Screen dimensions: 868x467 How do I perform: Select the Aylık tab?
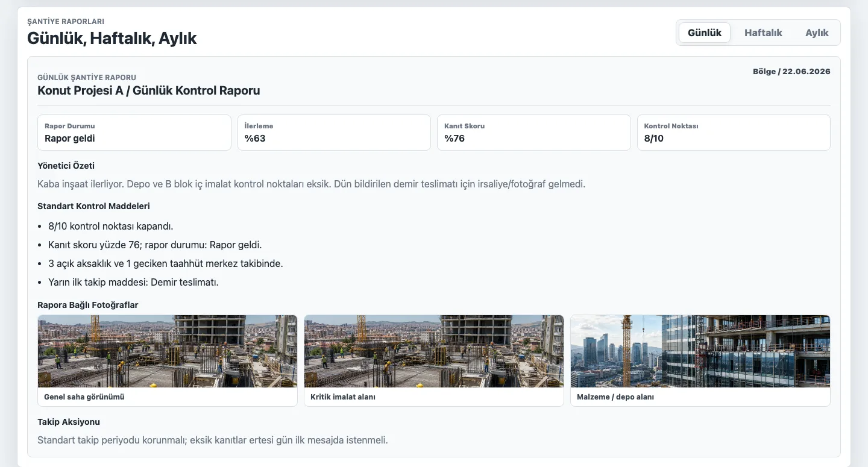click(x=817, y=33)
